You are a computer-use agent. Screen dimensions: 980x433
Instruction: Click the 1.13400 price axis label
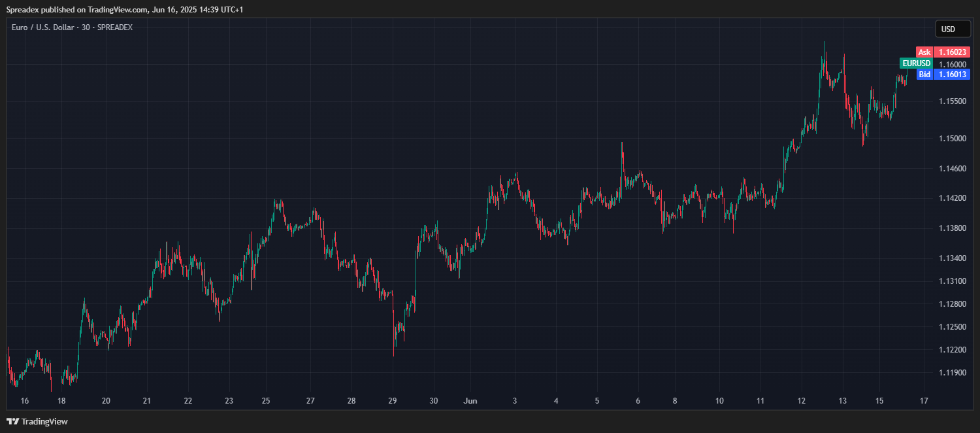click(953, 258)
